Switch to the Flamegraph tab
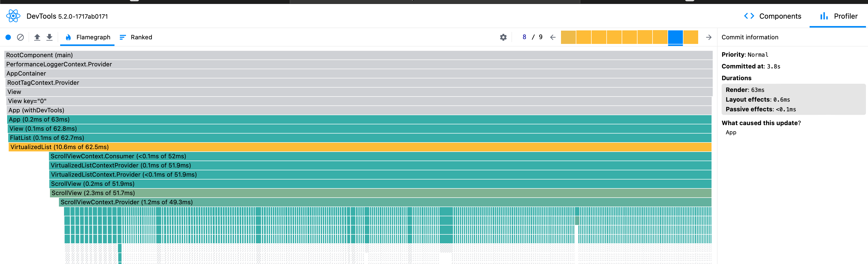Viewport: 868px width, 264px height. click(88, 37)
